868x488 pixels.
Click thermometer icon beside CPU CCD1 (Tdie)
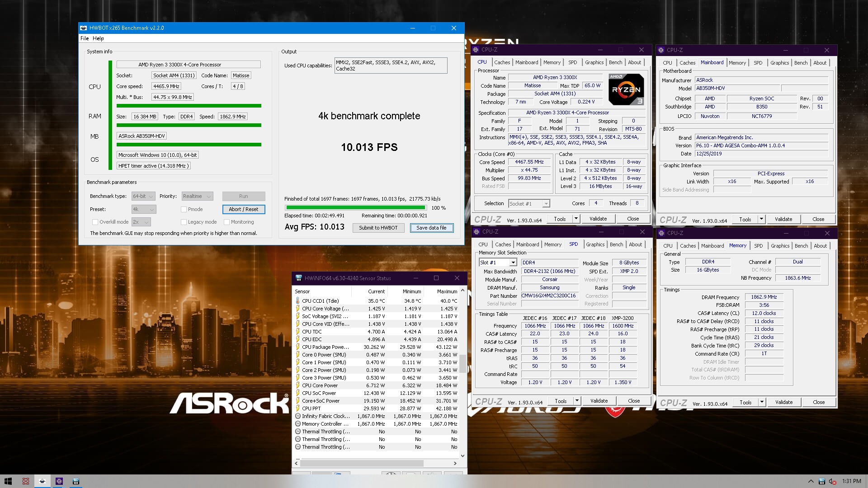(x=297, y=300)
